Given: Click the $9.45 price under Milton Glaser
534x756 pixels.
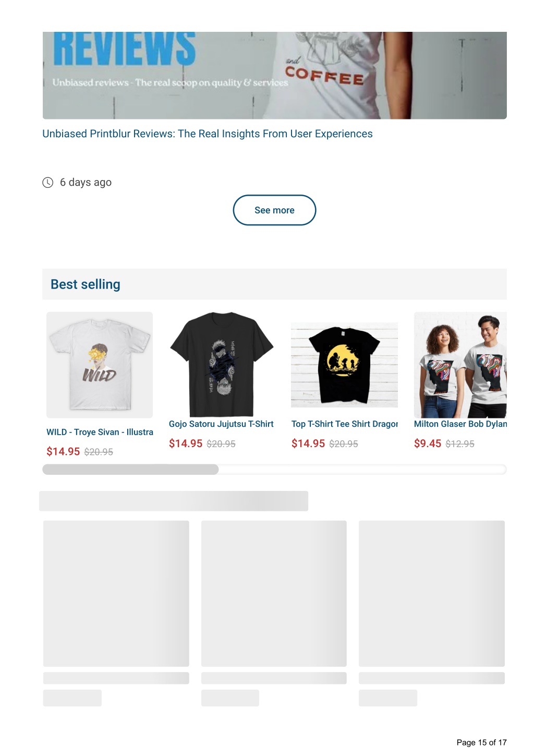Looking at the screenshot, I should point(428,443).
